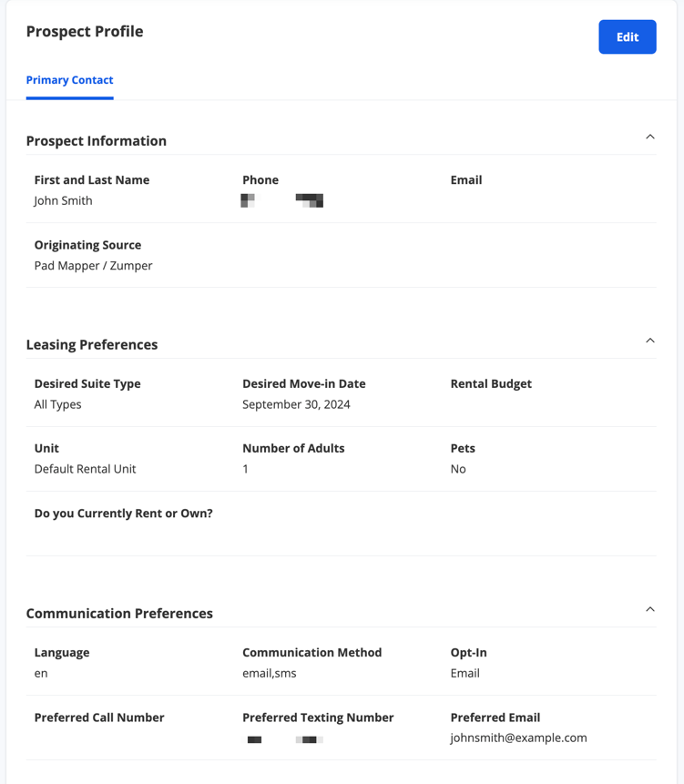This screenshot has height=784, width=684.
Task: Click the Opt-In Email value
Action: click(x=465, y=673)
